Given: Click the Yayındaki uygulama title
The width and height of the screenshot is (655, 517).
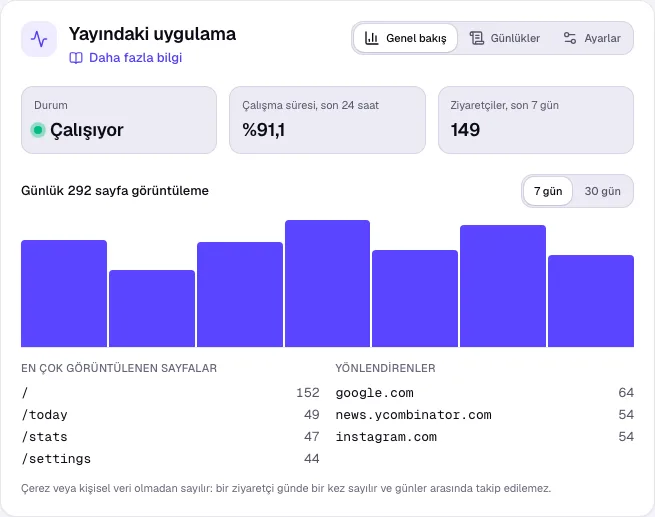Looking at the screenshot, I should pyautogui.click(x=152, y=34).
